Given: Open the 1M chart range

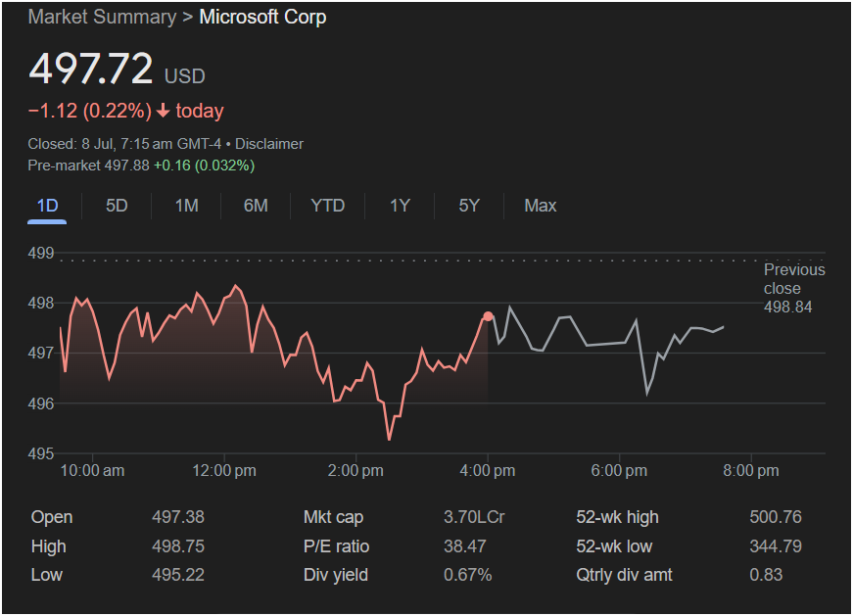Looking at the screenshot, I should (187, 206).
